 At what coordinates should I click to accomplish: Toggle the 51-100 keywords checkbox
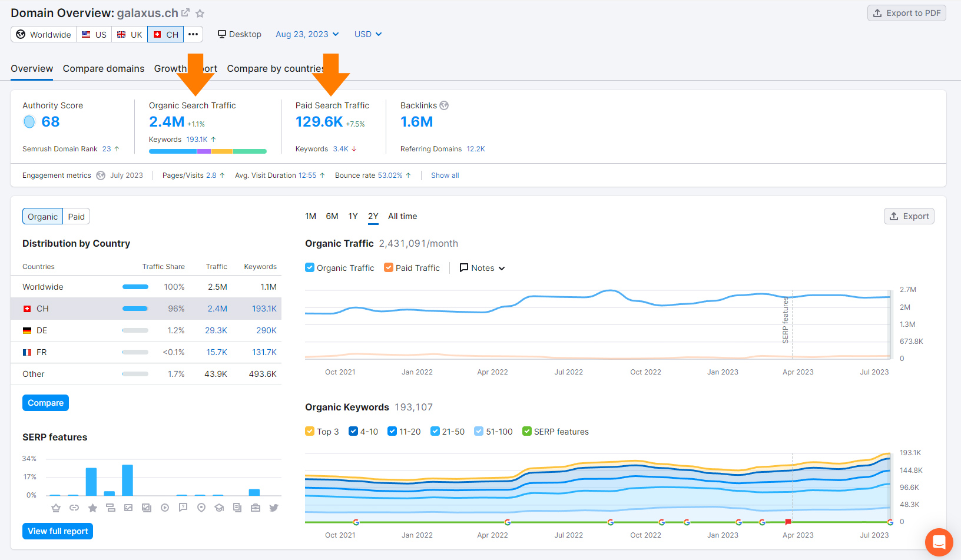[x=479, y=431]
